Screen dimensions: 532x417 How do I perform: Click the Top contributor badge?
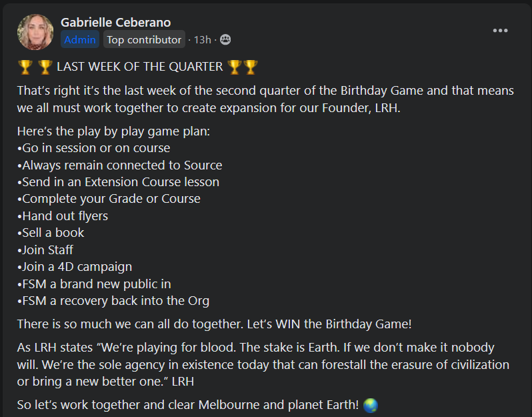pos(144,40)
